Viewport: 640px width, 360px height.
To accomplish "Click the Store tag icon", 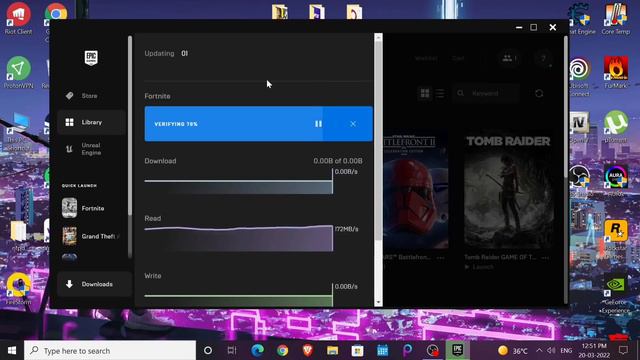I will coord(69,96).
